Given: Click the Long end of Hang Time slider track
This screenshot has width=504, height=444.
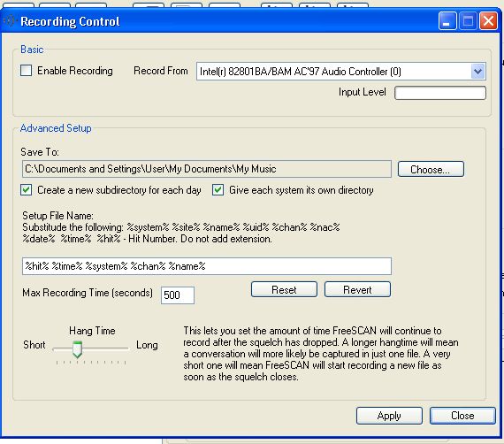Looking at the screenshot, I should coord(126,348).
